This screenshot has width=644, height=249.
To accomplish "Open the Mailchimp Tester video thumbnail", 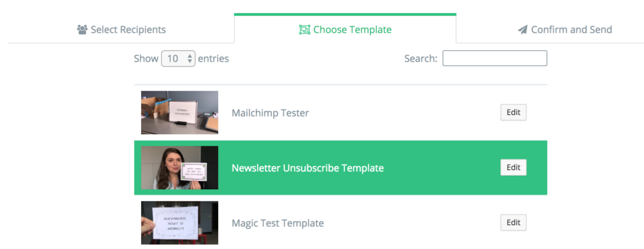I will point(180,113).
